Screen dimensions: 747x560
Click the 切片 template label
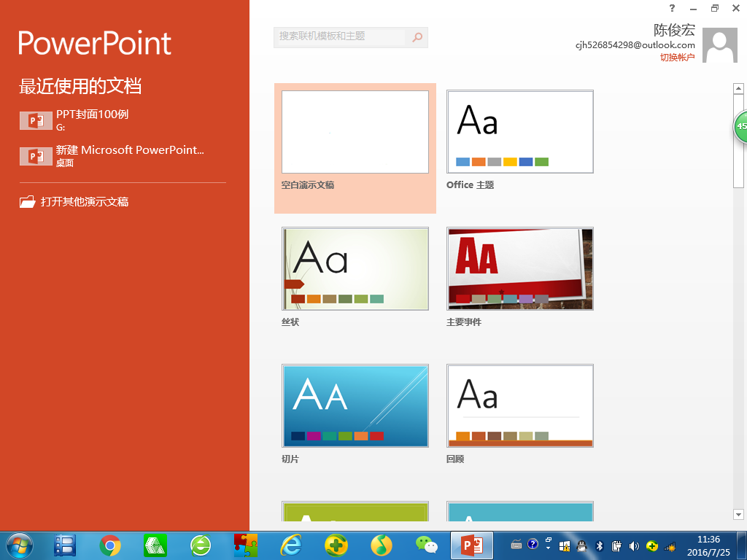(290, 459)
